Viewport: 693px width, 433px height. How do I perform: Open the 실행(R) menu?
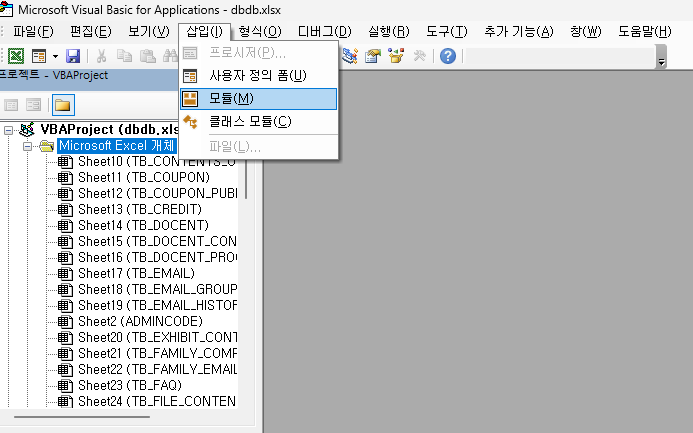[x=389, y=31]
